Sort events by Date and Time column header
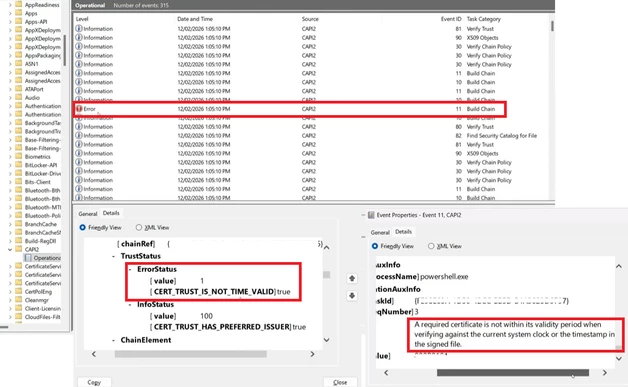The height and width of the screenshot is (387, 628). (195, 19)
